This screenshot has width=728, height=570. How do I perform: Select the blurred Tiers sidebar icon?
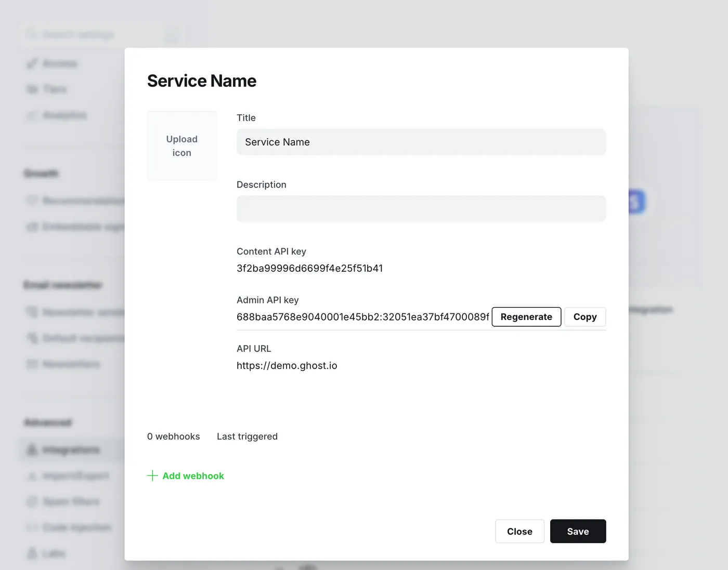pos(32,89)
